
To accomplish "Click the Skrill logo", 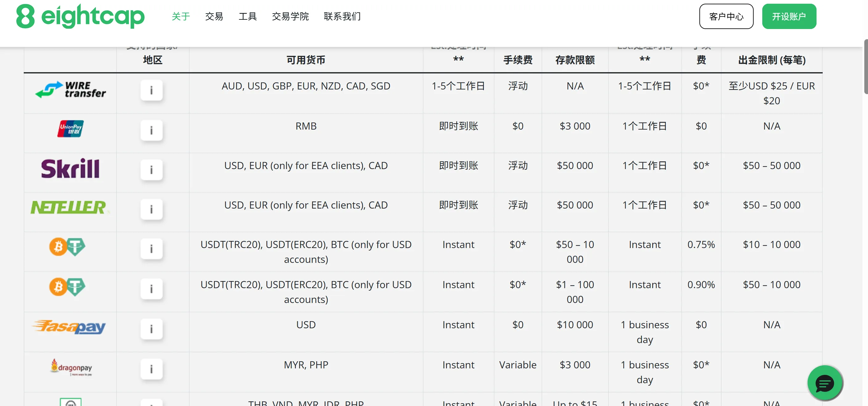I will pyautogui.click(x=70, y=168).
